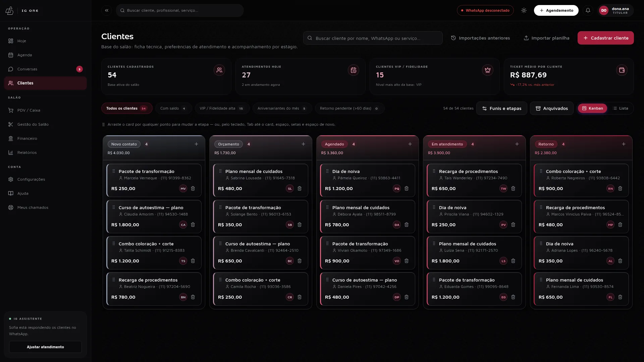Click the MV avatar on Marcela Verneque card

(x=183, y=188)
